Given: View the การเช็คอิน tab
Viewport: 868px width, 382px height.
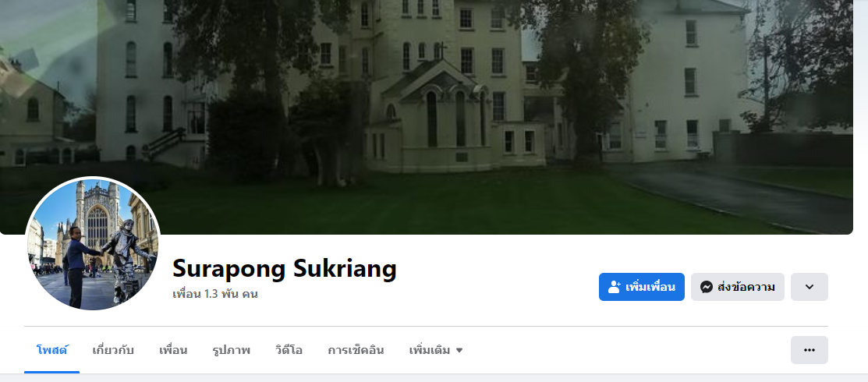Looking at the screenshot, I should (x=356, y=350).
